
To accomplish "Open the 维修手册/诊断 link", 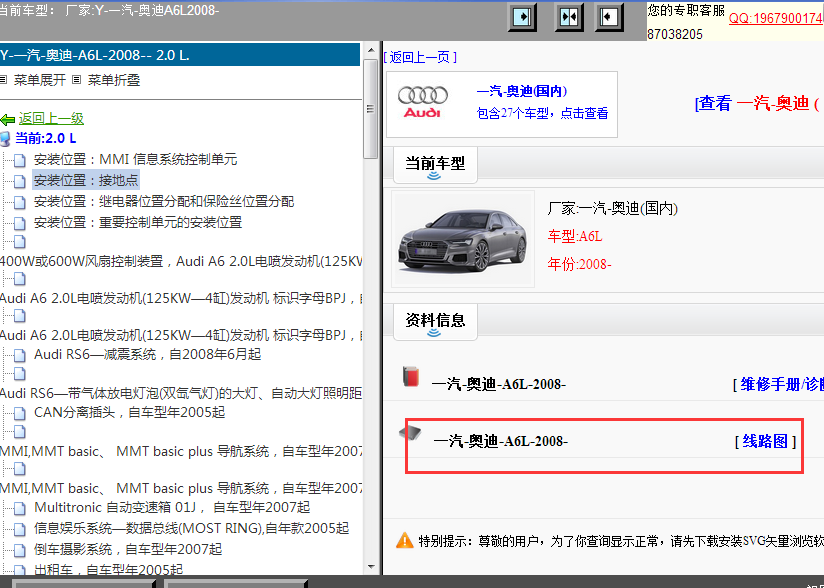I will (x=782, y=384).
